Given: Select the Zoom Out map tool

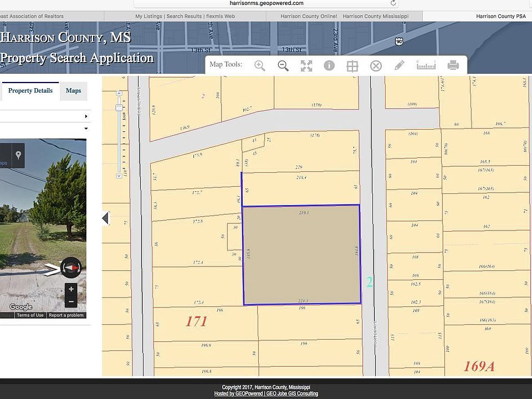Looking at the screenshot, I should click(x=283, y=65).
